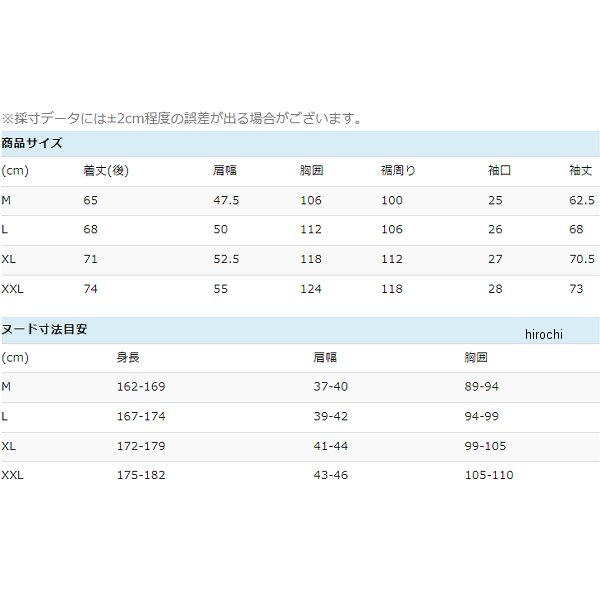Click the ±2cm measurement error notice
600x600 pixels.
[181, 118]
